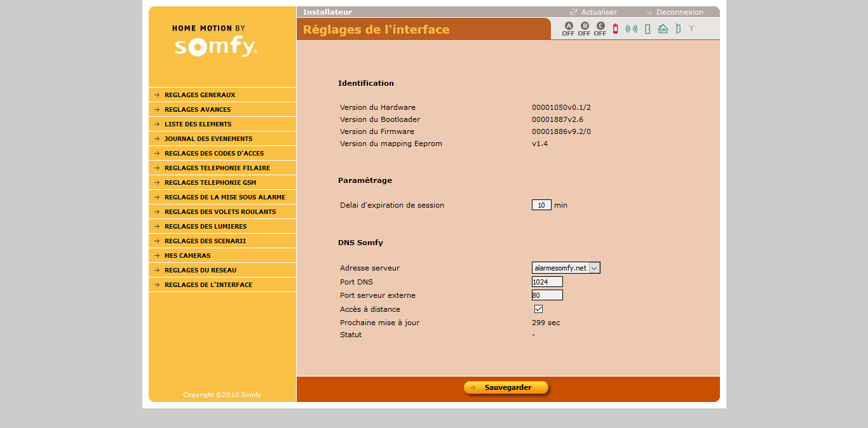Open REGLAGES DE LA MISE SOUS ALARME

(x=222, y=197)
